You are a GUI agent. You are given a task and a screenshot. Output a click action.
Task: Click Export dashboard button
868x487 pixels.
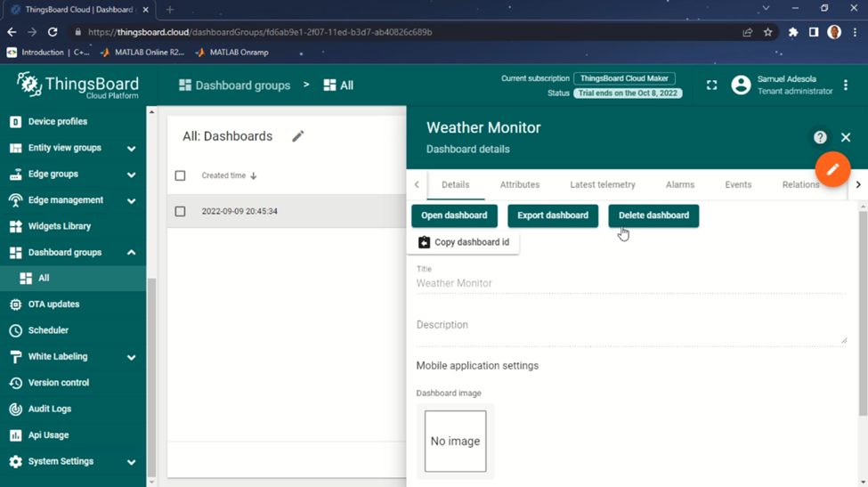tap(553, 215)
